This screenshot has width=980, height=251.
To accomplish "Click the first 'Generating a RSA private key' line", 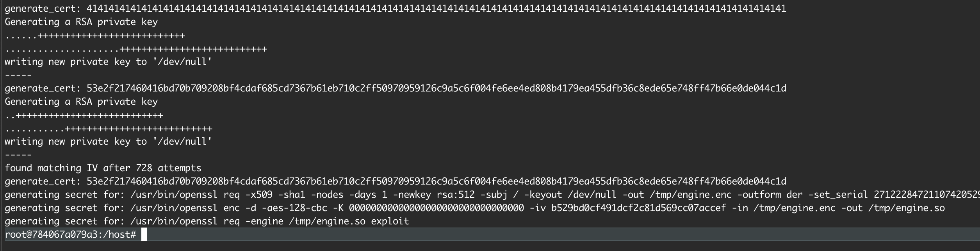I will point(81,22).
